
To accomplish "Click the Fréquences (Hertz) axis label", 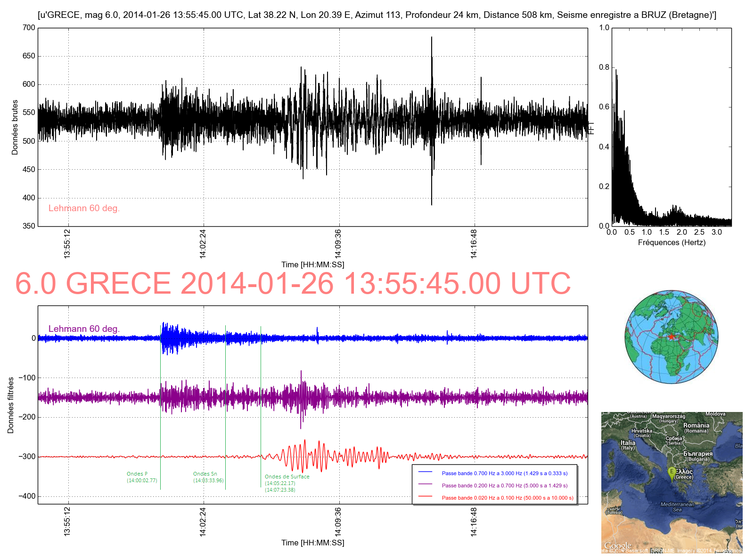I will (672, 243).
